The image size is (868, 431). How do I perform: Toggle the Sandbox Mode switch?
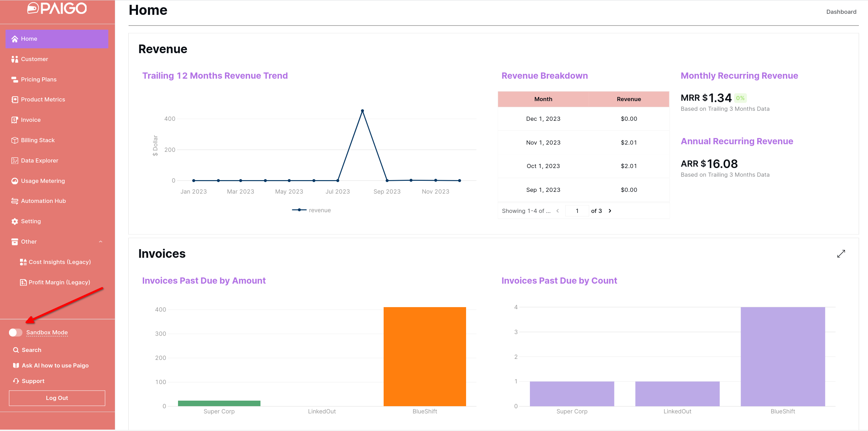(x=16, y=333)
